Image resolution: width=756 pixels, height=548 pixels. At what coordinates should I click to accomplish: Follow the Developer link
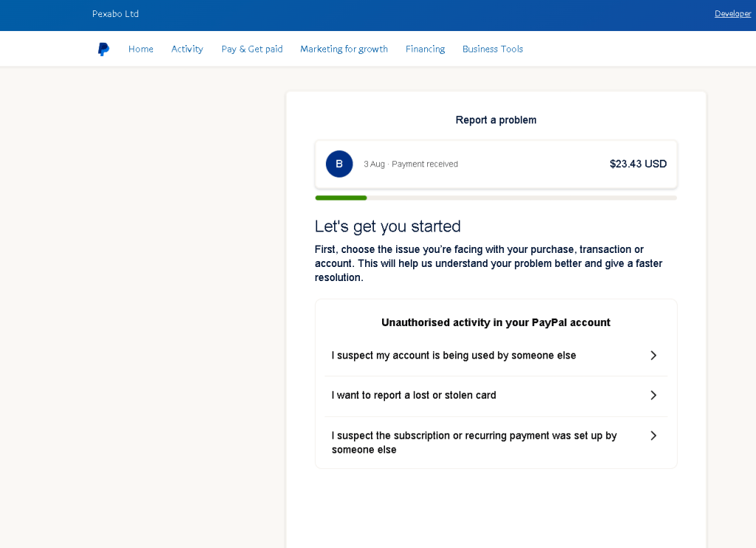[x=732, y=14]
